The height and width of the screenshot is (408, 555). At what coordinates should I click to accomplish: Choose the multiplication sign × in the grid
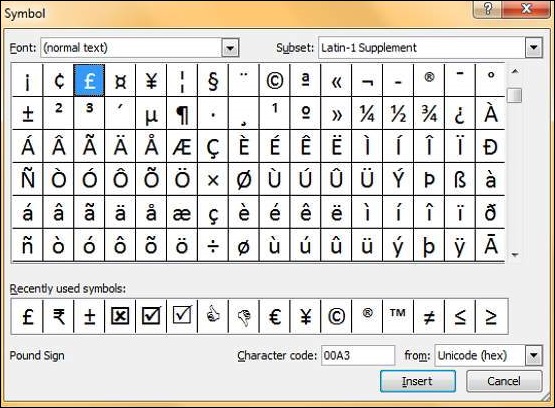pyautogui.click(x=213, y=179)
